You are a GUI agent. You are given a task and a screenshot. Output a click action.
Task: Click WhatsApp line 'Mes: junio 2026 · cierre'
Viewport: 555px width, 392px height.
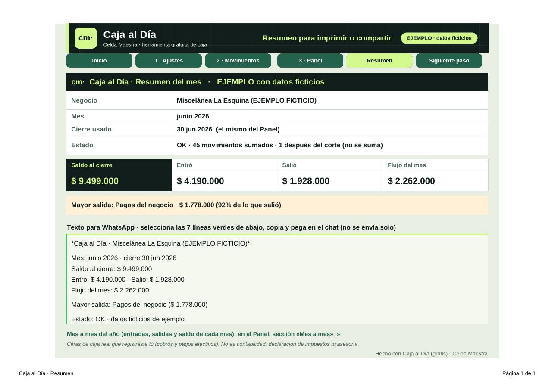[124, 258]
